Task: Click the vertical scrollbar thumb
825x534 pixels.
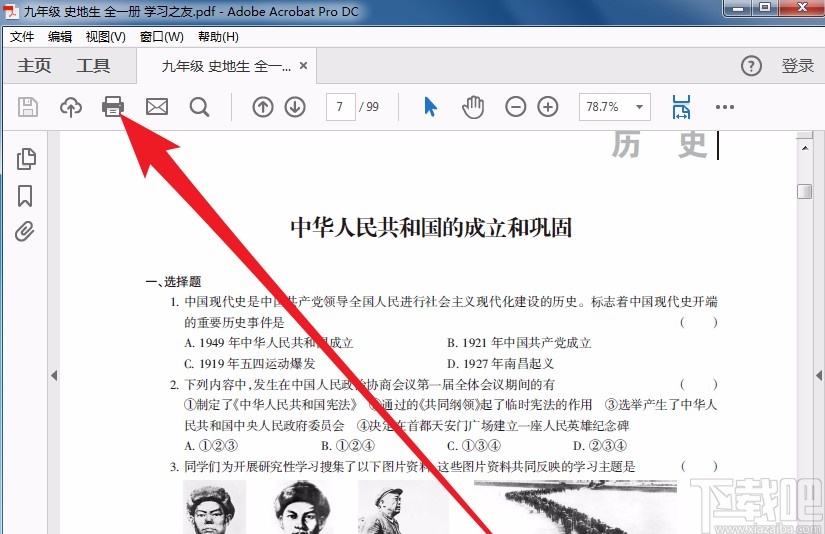Action: click(x=804, y=192)
